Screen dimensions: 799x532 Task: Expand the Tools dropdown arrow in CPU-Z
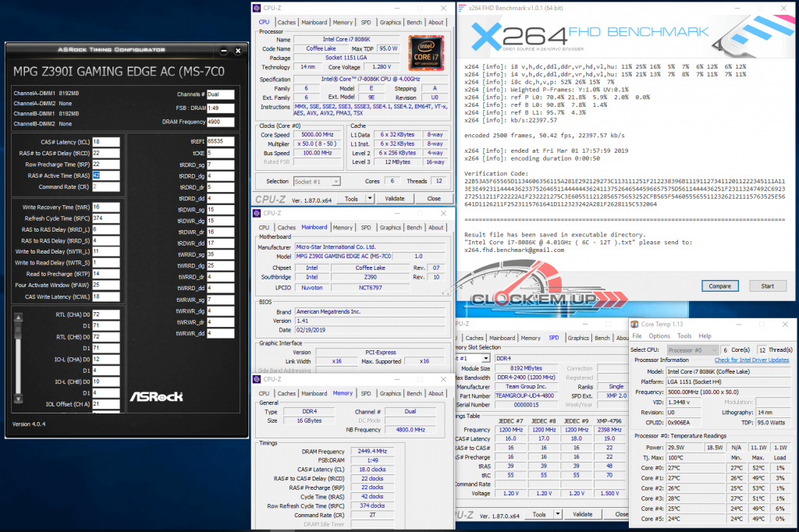click(370, 199)
